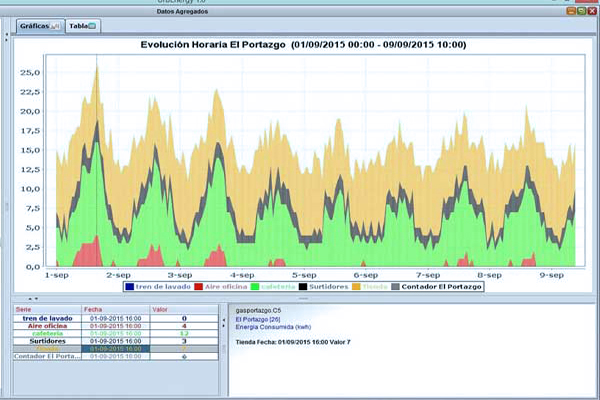Click the '5-sep' x-axis label
600x400 pixels.
tap(304, 275)
